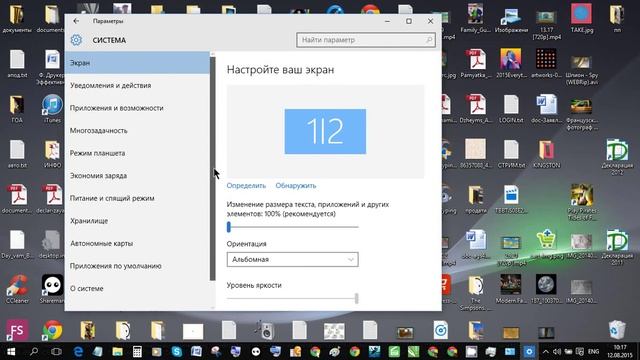Go to Многозадачность settings
Viewport: 640px width, 360px height.
137,131
